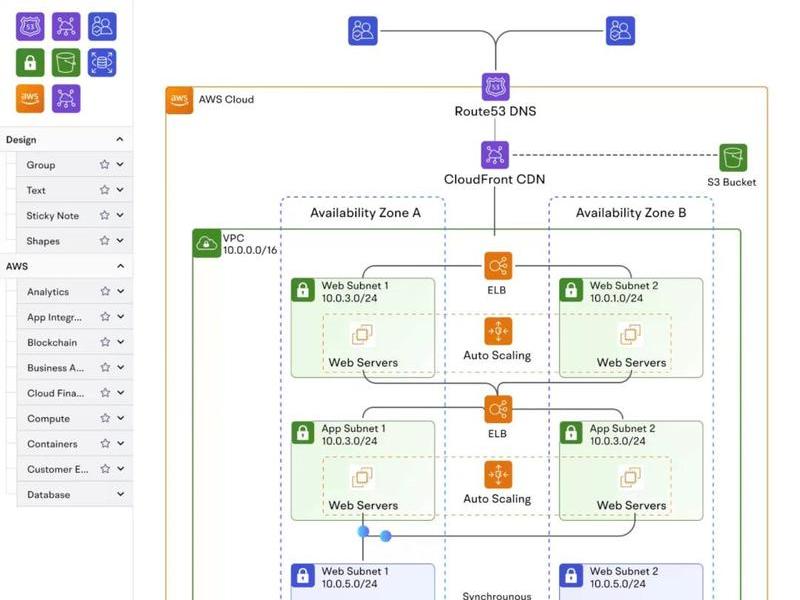Click the App Subnet 2 padlock icon
This screenshot has width=800, height=600.
click(x=571, y=433)
